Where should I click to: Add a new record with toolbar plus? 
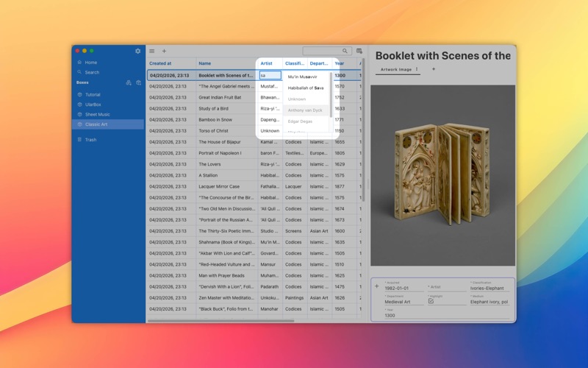[164, 51]
